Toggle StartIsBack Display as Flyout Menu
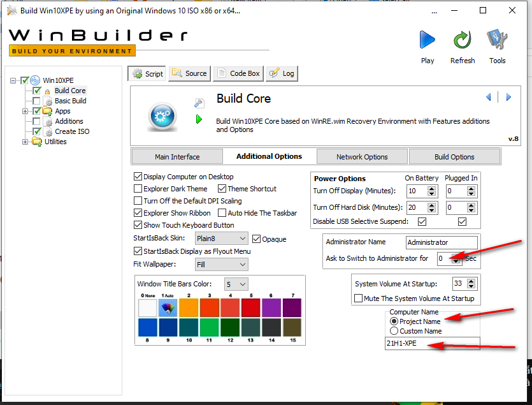Viewport: 532px width, 405px height. 138,251
